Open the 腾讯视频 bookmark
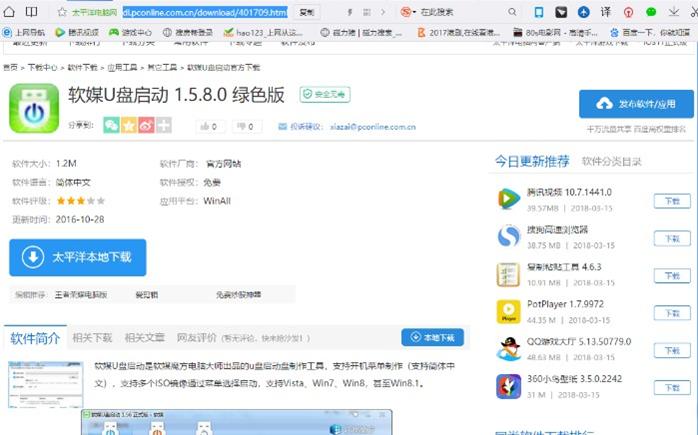 click(77, 32)
